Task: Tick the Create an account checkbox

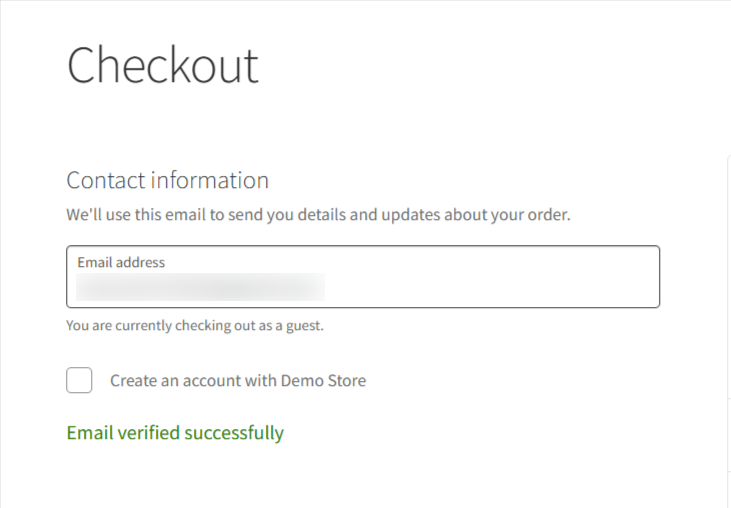Action: 79,380
